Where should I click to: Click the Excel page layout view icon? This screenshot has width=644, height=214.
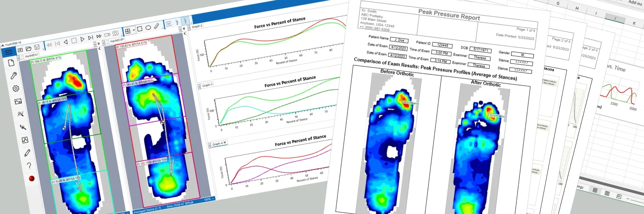[607, 193]
